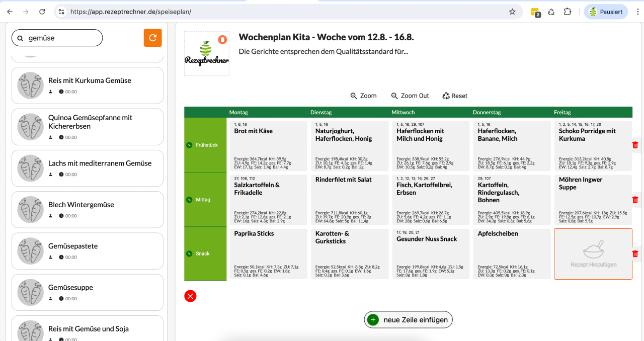Delete the Snack row with red trash icon
This screenshot has height=341, width=644.
[x=635, y=253]
